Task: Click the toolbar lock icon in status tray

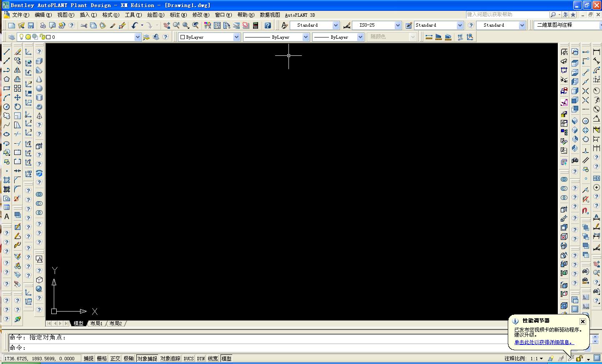Action: pyautogui.click(x=579, y=359)
